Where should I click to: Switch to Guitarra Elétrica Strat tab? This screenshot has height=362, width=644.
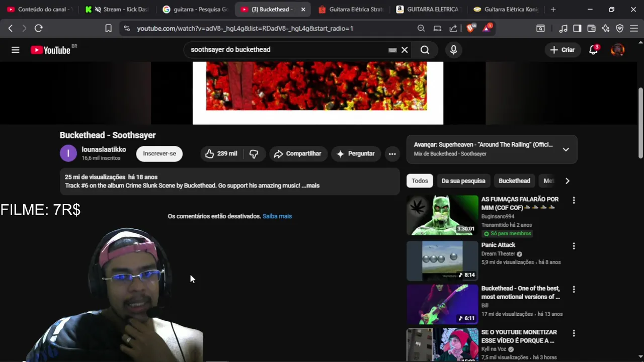click(351, 10)
